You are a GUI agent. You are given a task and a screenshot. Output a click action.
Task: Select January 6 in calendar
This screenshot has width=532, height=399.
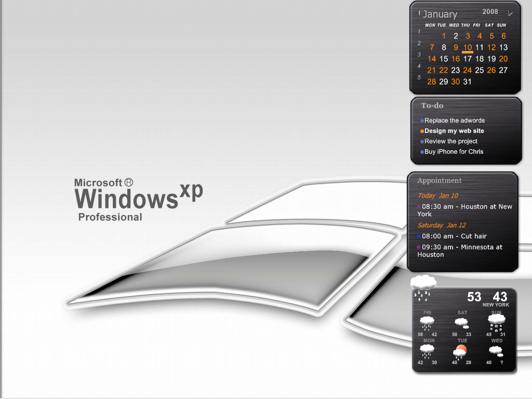pos(503,36)
